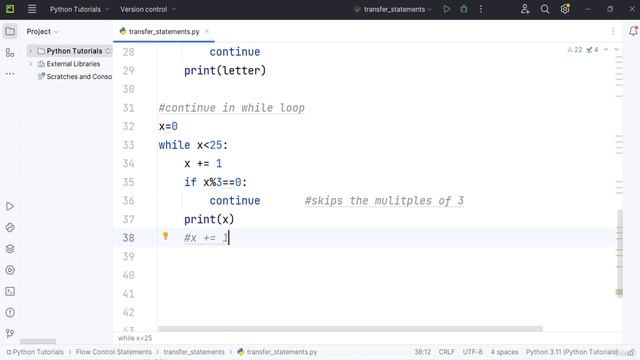Run transfer_statements with the play button
The width and height of the screenshot is (640, 360).
pyautogui.click(x=447, y=9)
